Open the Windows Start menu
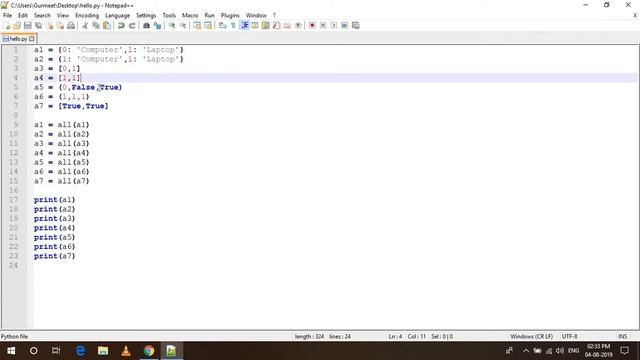The height and width of the screenshot is (360, 640). click(11, 351)
